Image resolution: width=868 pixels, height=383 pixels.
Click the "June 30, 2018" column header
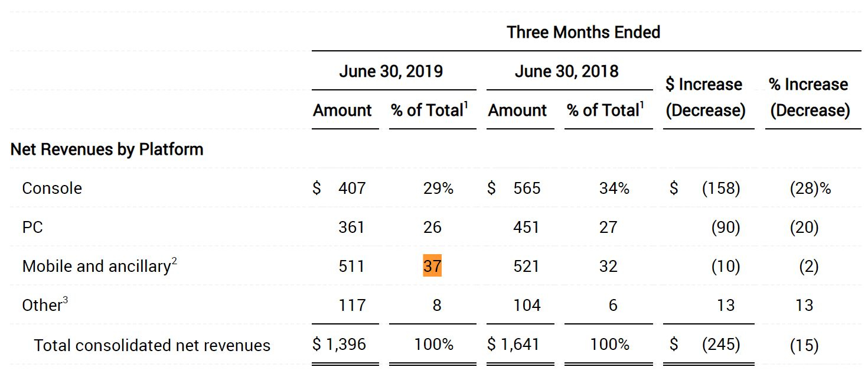click(x=566, y=72)
